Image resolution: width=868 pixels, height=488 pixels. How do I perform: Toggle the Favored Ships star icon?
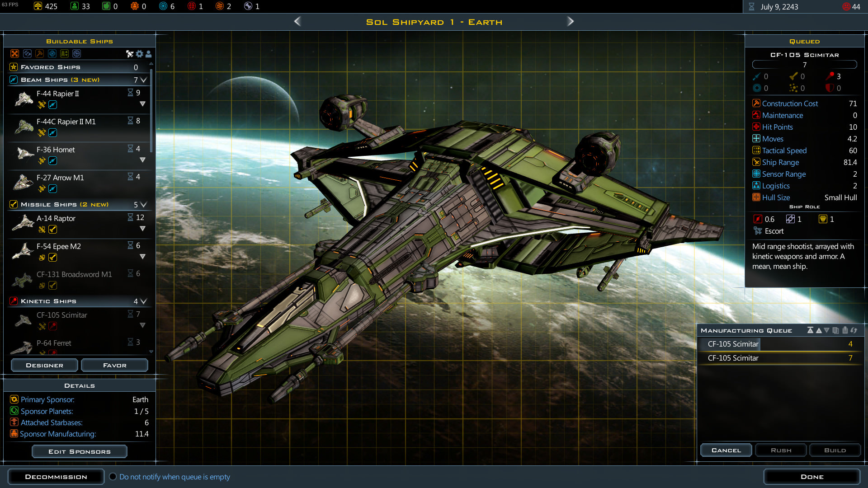pyautogui.click(x=14, y=67)
